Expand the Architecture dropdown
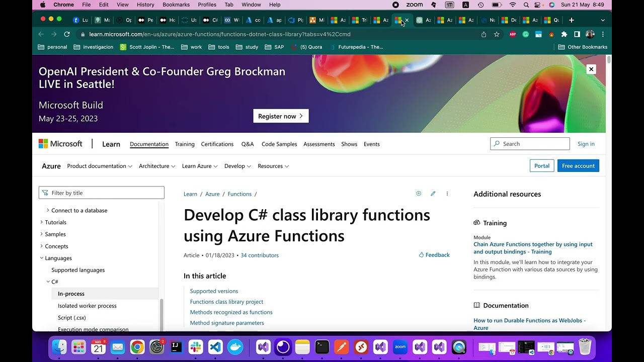The height and width of the screenshot is (362, 644). point(157,166)
